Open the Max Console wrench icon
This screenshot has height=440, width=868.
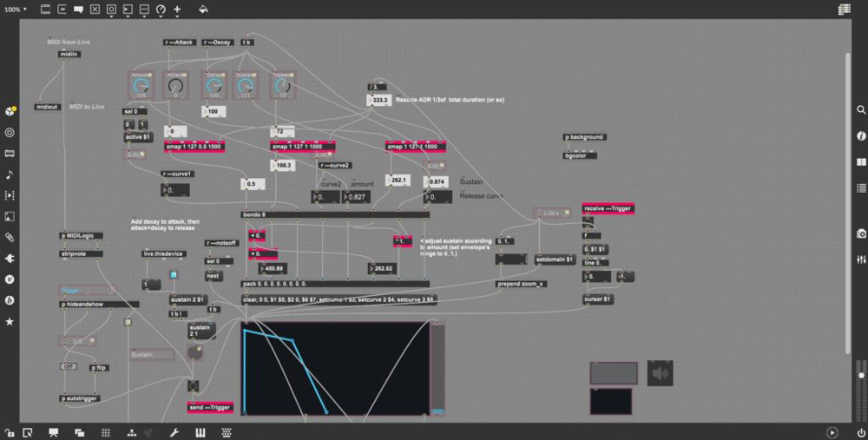(x=174, y=432)
